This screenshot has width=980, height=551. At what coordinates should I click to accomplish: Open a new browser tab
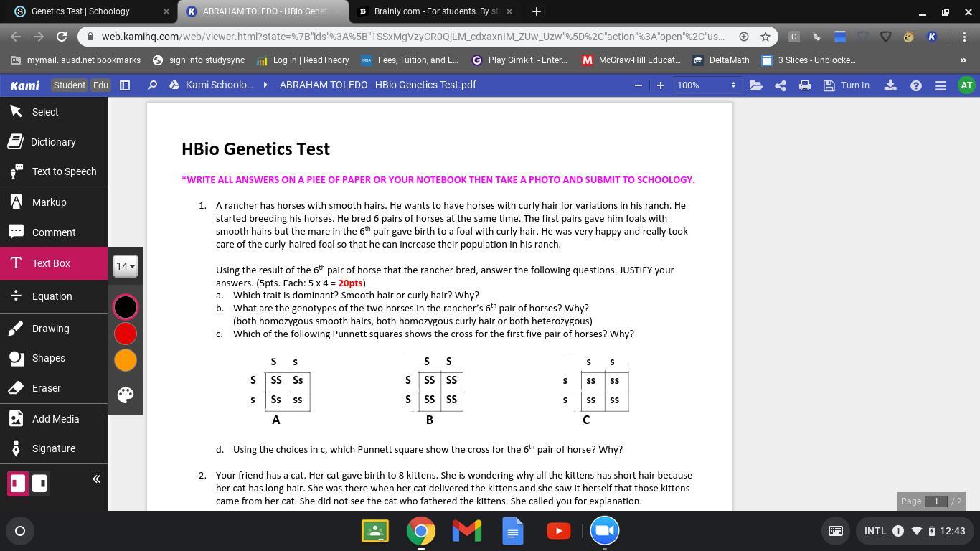(536, 11)
